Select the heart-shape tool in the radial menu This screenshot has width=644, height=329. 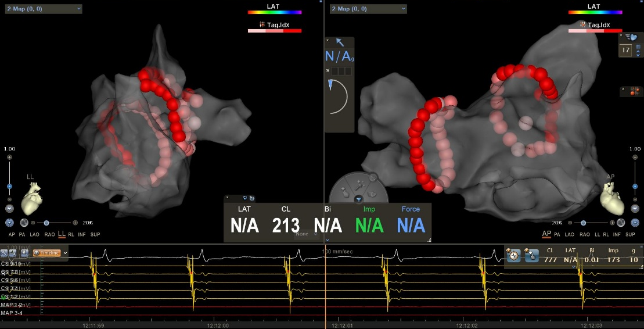click(372, 194)
